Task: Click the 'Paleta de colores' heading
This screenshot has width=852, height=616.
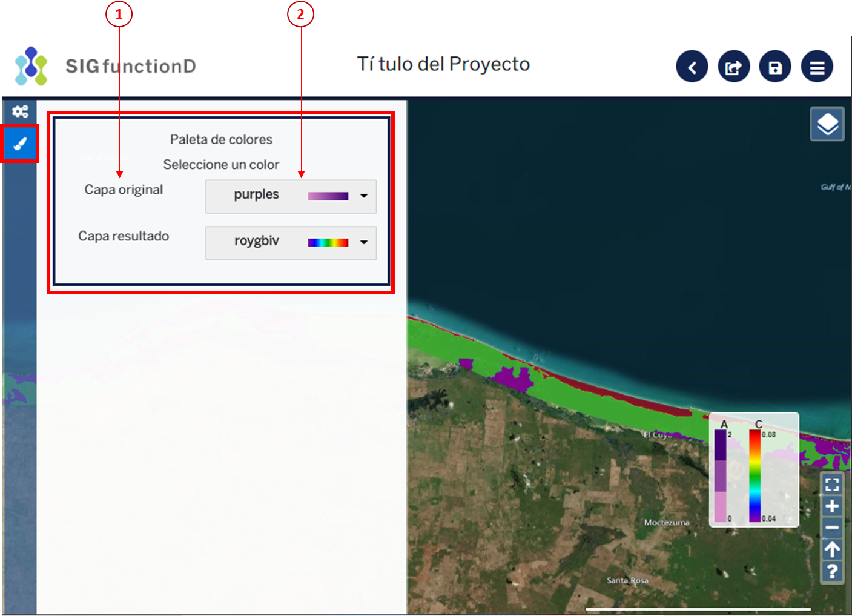Action: (221, 139)
